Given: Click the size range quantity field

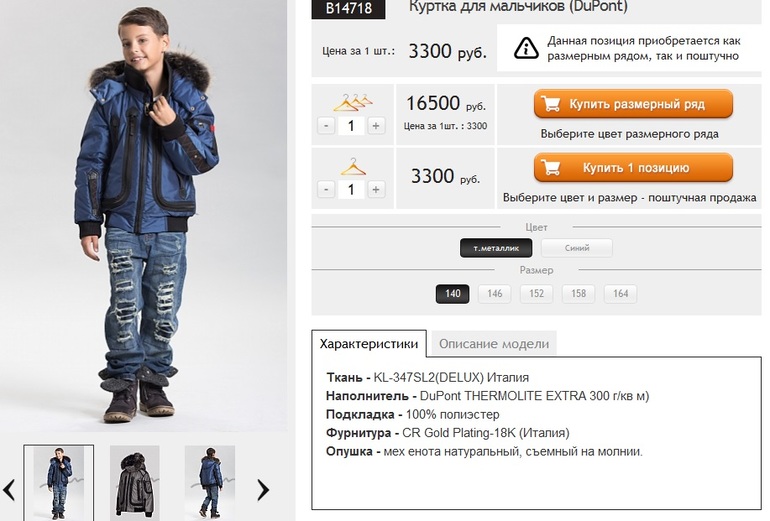Looking at the screenshot, I should 351,126.
